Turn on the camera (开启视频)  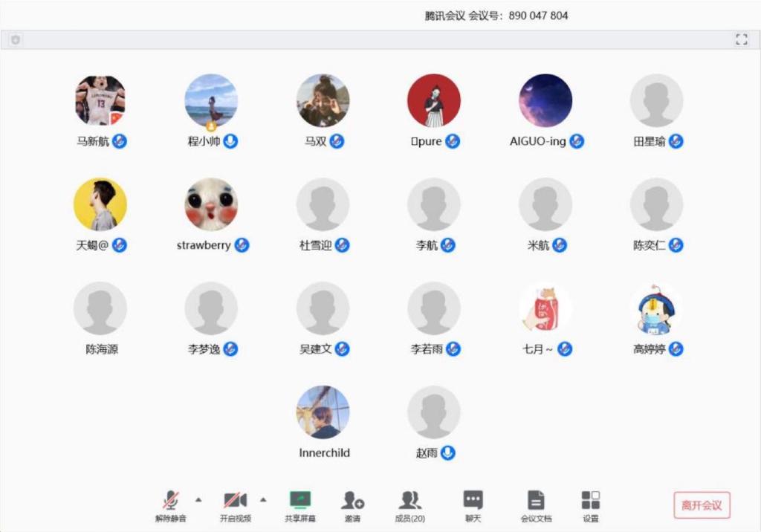point(235,505)
